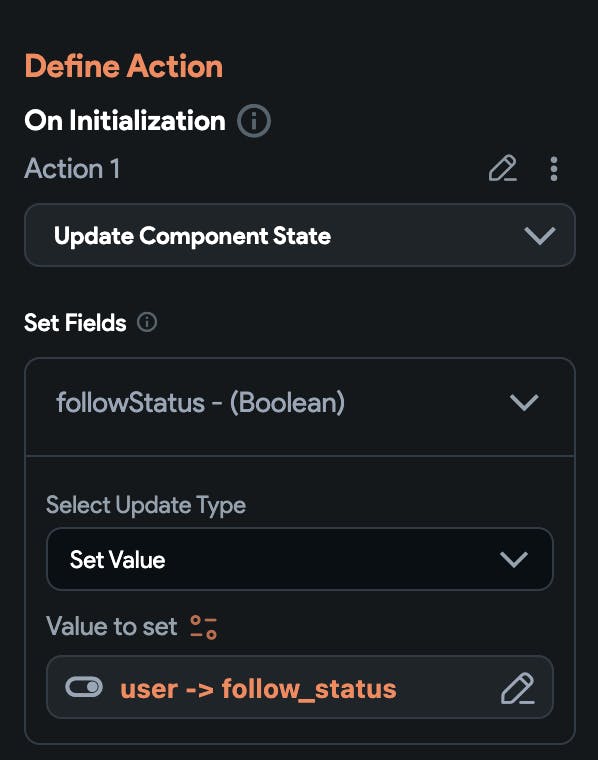
Task: Click the info icon next to Set Fields
Action: [147, 322]
